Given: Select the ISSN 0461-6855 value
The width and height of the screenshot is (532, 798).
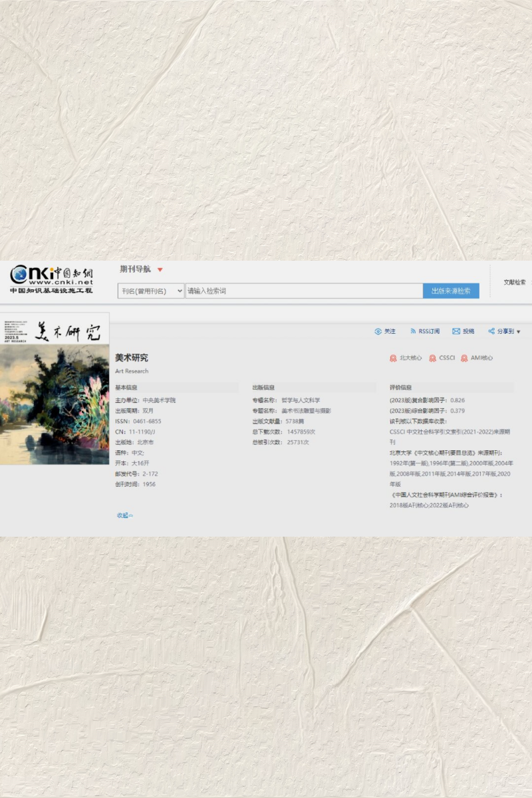Looking at the screenshot, I should (x=146, y=422).
